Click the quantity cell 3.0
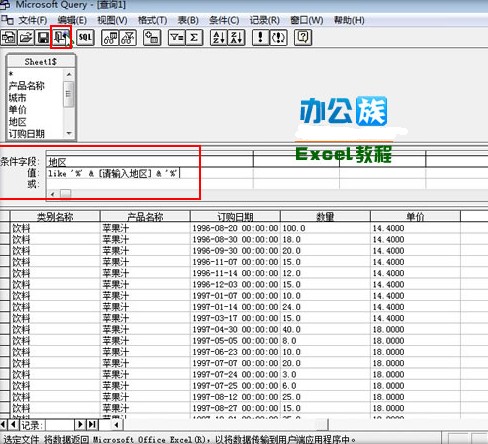This screenshot has height=444, width=488. [325, 374]
